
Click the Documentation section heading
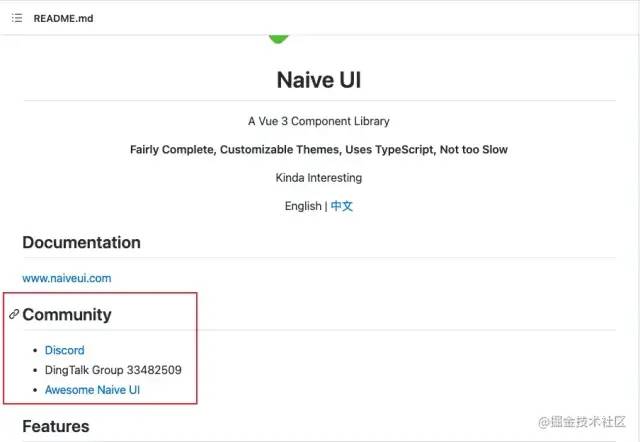pos(81,242)
